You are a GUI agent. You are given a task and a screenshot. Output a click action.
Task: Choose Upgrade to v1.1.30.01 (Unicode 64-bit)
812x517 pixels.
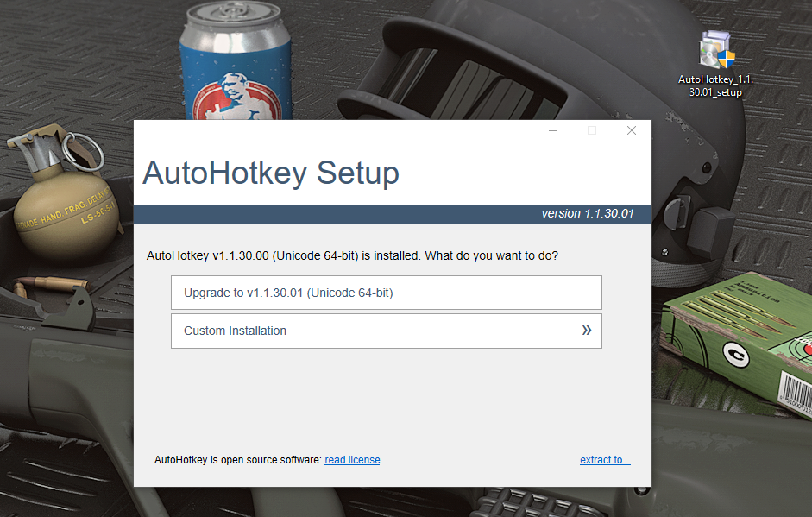387,293
